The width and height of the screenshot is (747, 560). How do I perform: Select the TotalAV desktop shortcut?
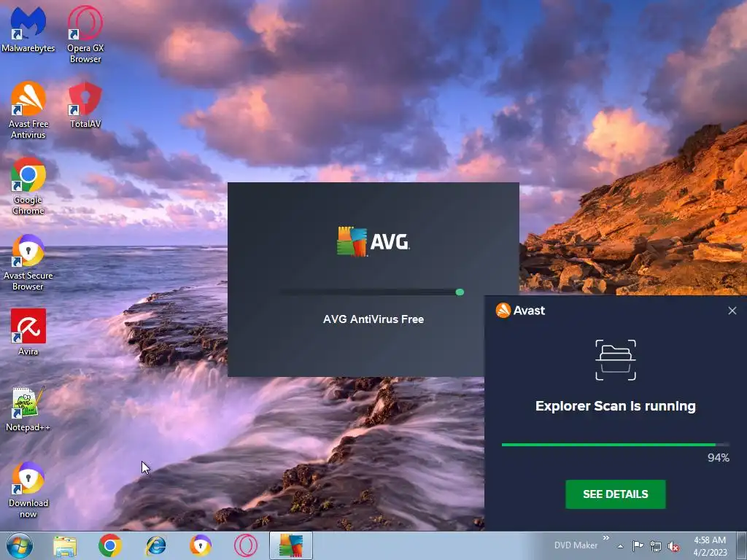pyautogui.click(x=85, y=105)
